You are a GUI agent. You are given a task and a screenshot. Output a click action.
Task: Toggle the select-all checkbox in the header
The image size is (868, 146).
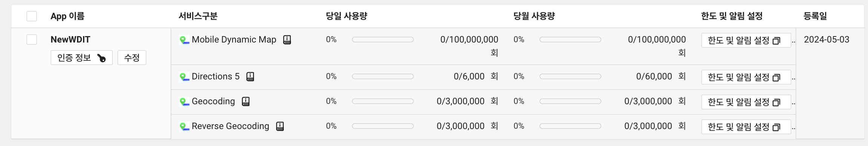(x=32, y=16)
